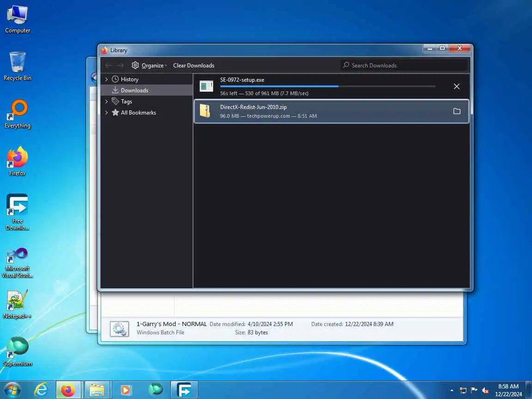
Task: Open the Computer desktop icon
Action: pyautogui.click(x=17, y=19)
